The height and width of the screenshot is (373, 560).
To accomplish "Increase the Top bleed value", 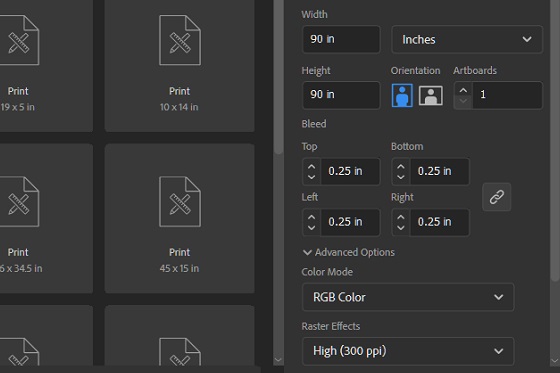I will coord(311,167).
